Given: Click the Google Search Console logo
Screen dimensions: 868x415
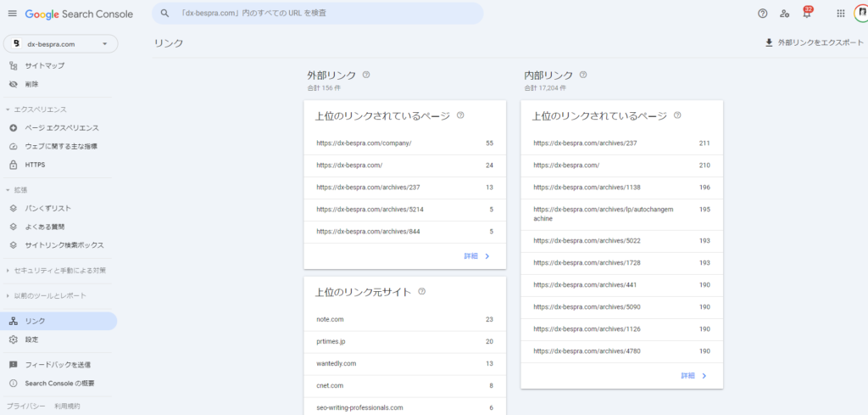Looking at the screenshot, I should coord(79,14).
